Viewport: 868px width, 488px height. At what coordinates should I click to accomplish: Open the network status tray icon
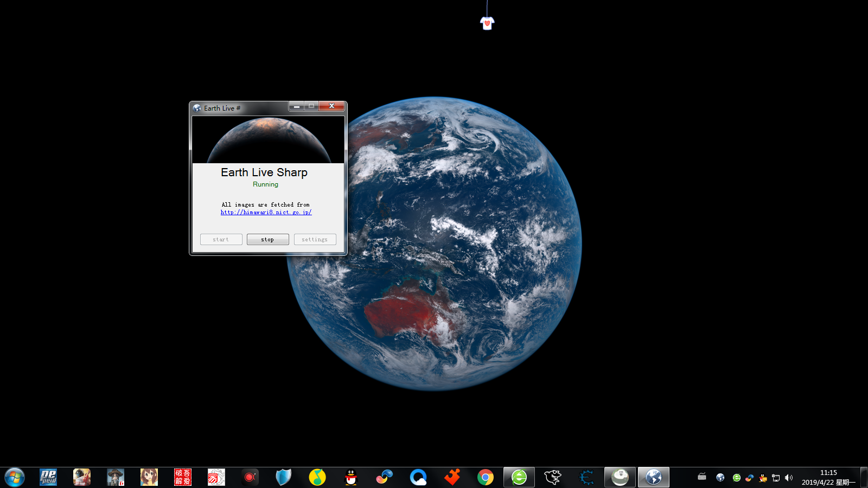[x=776, y=478]
